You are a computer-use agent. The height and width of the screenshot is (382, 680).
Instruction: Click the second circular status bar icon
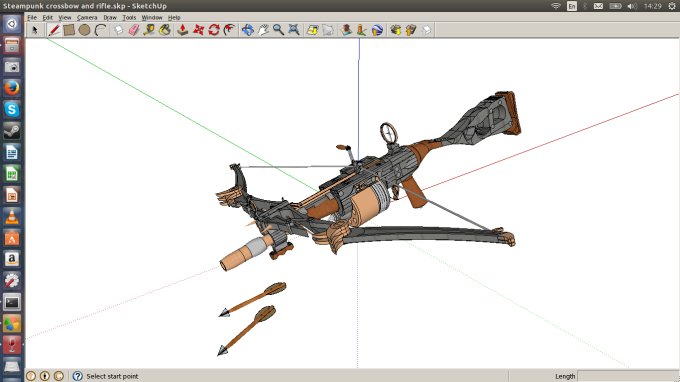coord(45,376)
